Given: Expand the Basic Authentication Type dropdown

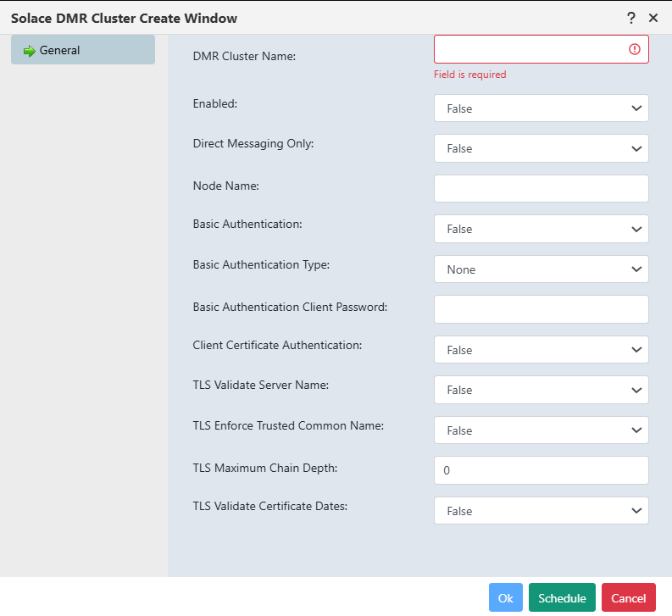Looking at the screenshot, I should click(x=541, y=269).
